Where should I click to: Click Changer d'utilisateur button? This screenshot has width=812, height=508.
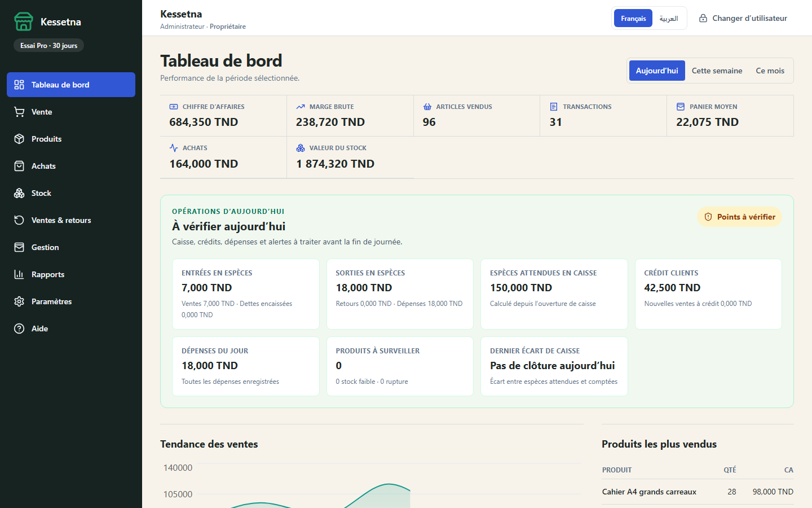click(743, 18)
